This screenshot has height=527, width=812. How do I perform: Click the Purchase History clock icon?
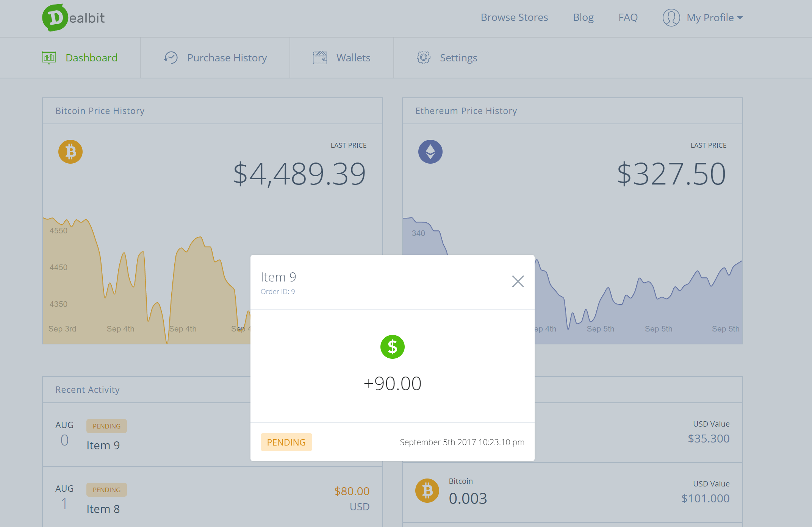[171, 58]
